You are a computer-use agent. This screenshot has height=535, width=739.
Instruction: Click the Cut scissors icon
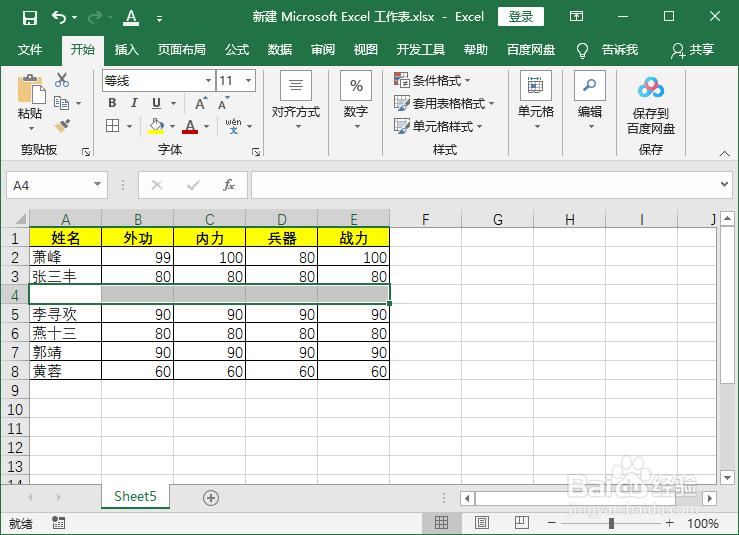tap(62, 80)
